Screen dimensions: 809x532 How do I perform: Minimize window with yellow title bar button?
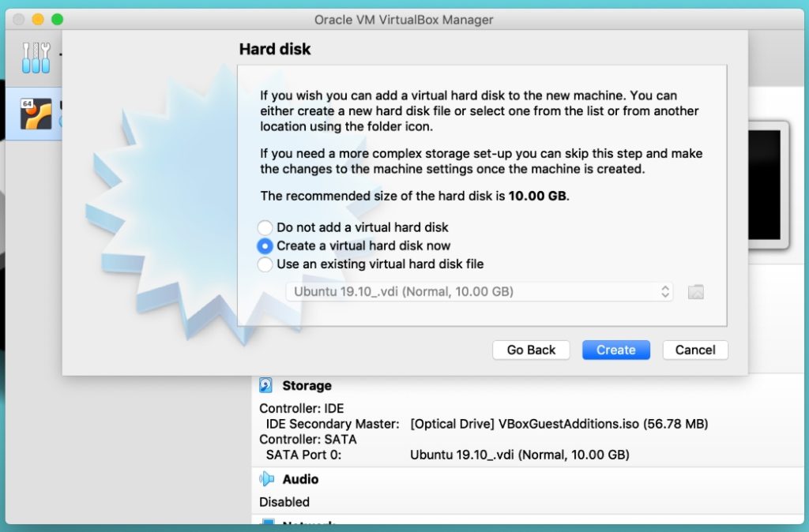coord(38,20)
